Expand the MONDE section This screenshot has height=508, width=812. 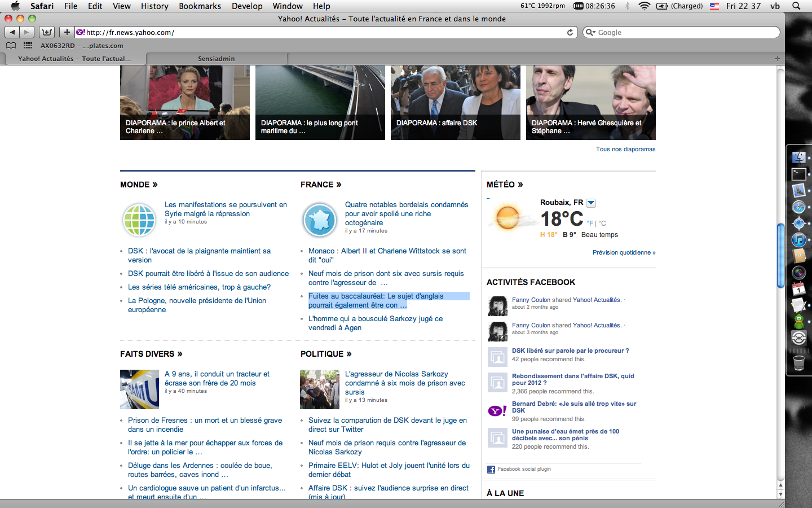[x=139, y=185]
